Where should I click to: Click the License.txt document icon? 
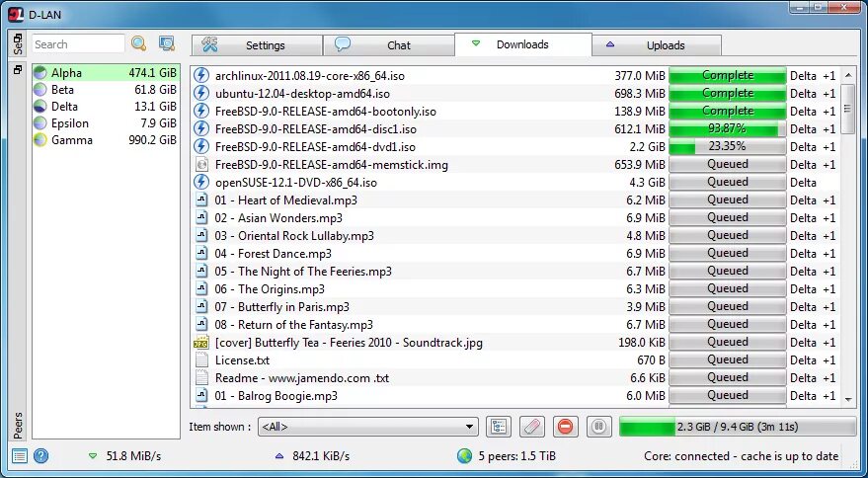click(x=201, y=360)
